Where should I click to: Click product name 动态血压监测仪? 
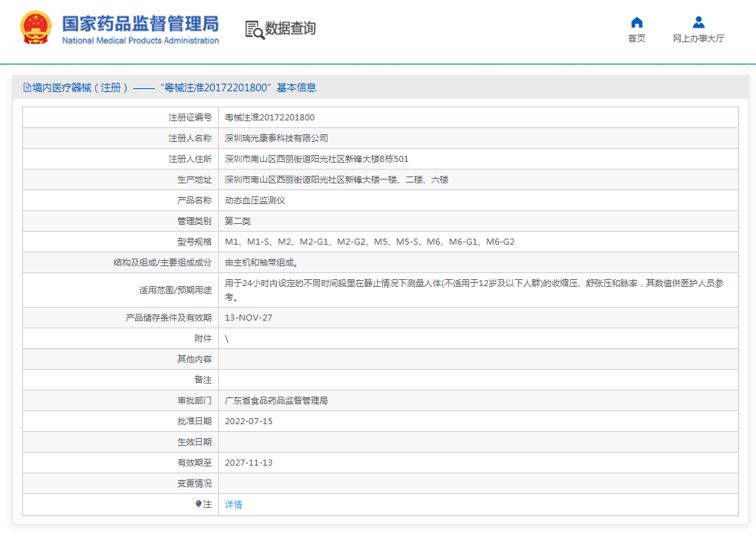pos(255,200)
